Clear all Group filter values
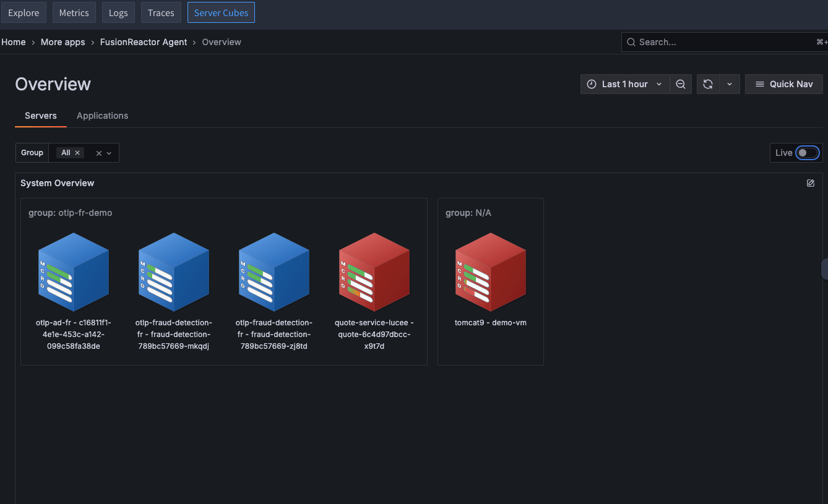This screenshot has width=828, height=504. tap(98, 153)
